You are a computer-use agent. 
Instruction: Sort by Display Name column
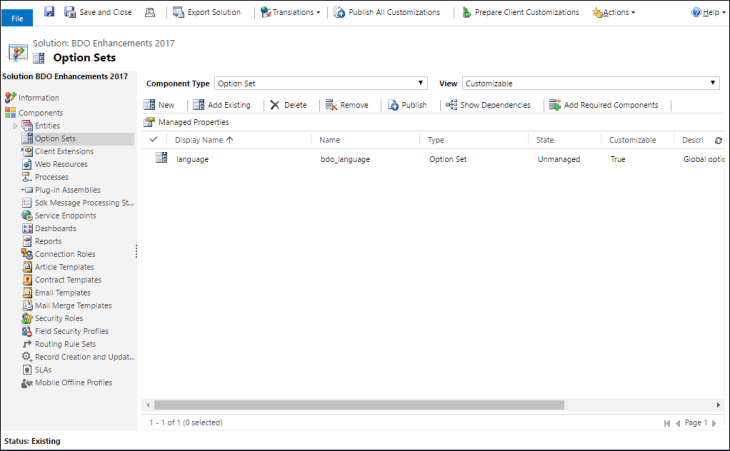[204, 140]
